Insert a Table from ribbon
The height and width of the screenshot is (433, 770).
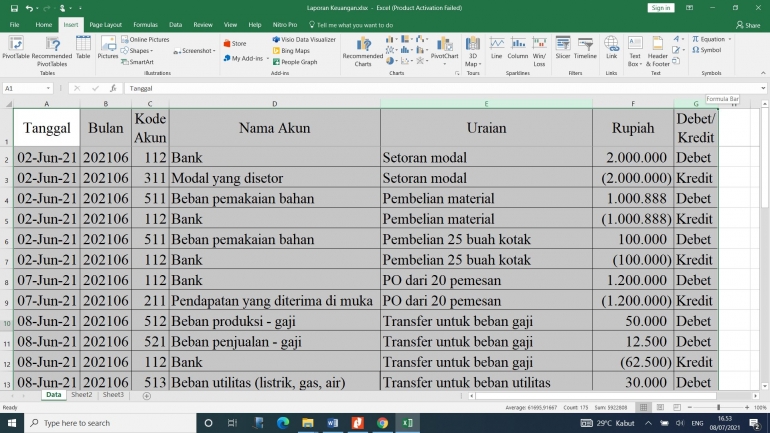point(83,48)
